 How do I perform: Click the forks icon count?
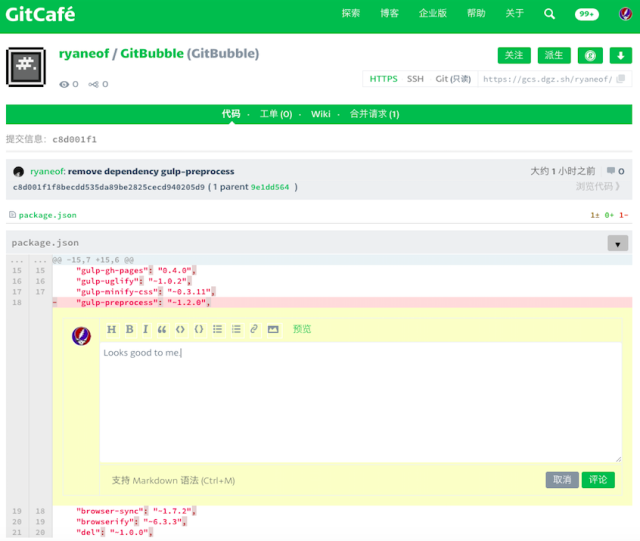(98, 84)
